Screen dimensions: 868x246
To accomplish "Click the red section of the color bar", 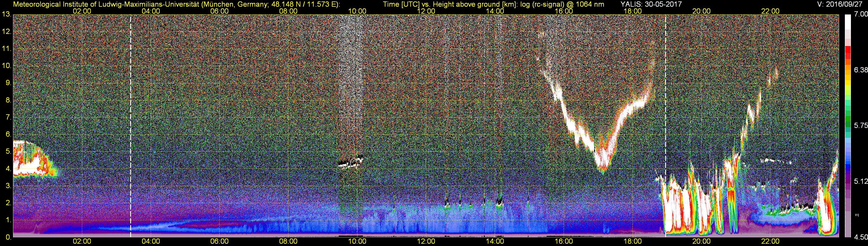I will [848, 54].
